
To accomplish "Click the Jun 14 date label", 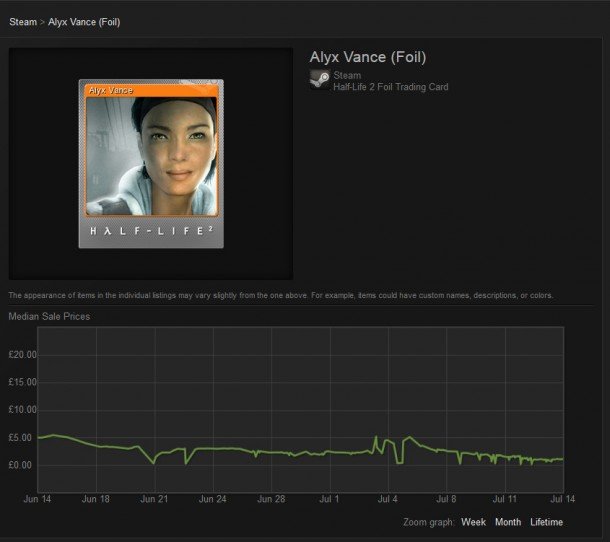I will pyautogui.click(x=37, y=499).
